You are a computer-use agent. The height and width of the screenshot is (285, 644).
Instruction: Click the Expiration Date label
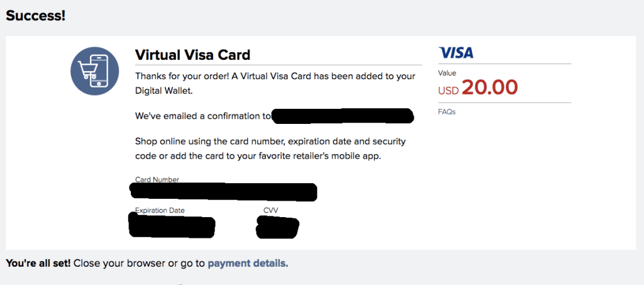click(160, 210)
